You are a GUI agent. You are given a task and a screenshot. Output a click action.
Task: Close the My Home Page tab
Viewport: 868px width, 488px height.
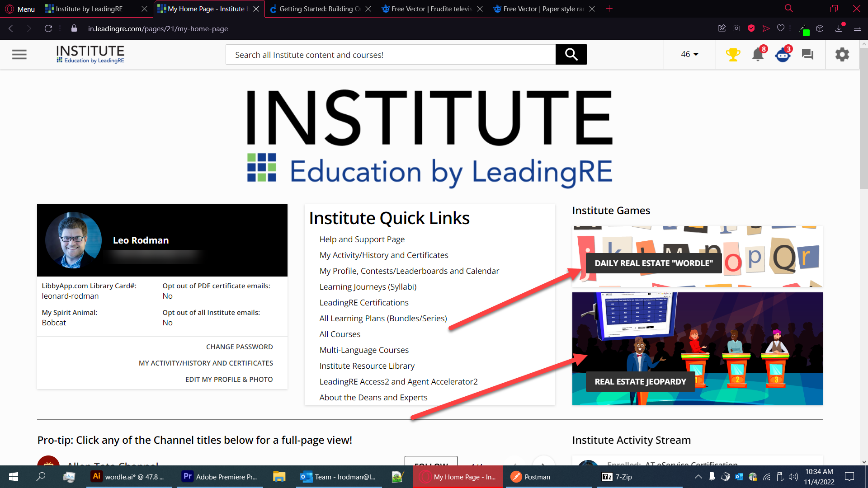pos(256,9)
